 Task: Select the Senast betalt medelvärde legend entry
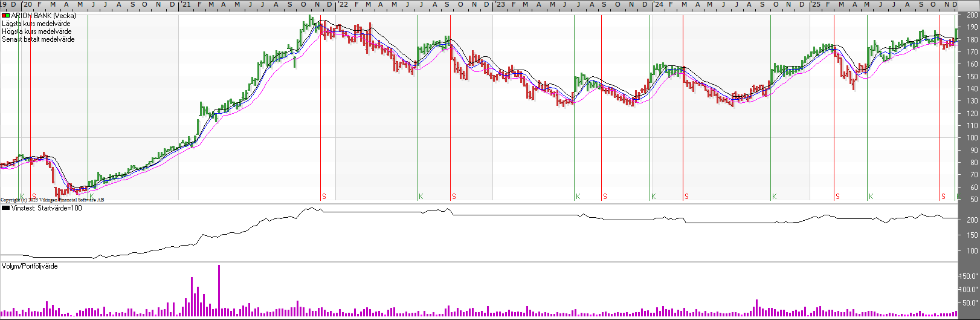(x=38, y=39)
